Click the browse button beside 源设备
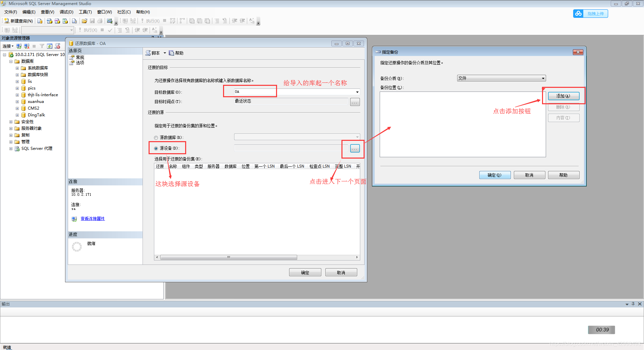The height and width of the screenshot is (350, 644). (x=355, y=149)
